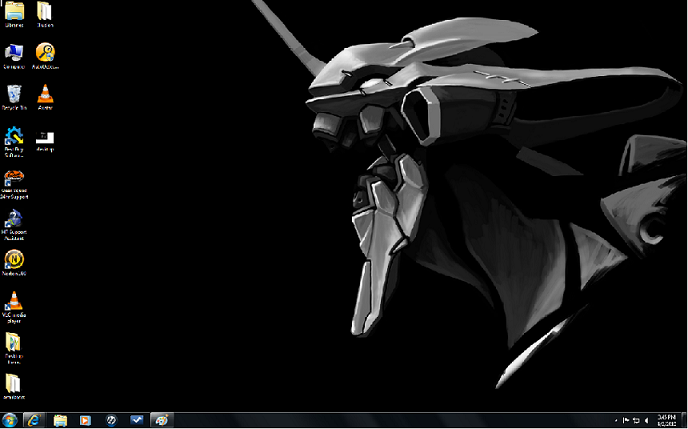Open the Windows Start menu orb
The image size is (688, 429).
coord(9,420)
